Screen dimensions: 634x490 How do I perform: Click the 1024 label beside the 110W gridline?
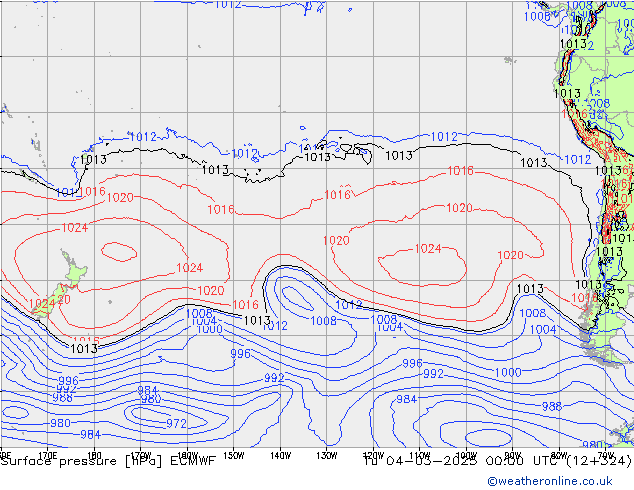tap(428, 249)
